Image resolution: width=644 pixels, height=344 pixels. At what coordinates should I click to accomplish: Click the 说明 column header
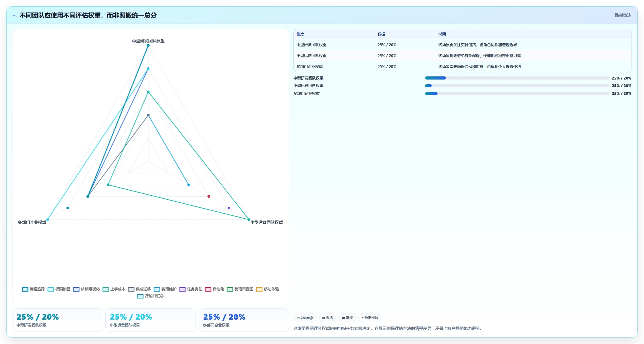[x=442, y=34]
